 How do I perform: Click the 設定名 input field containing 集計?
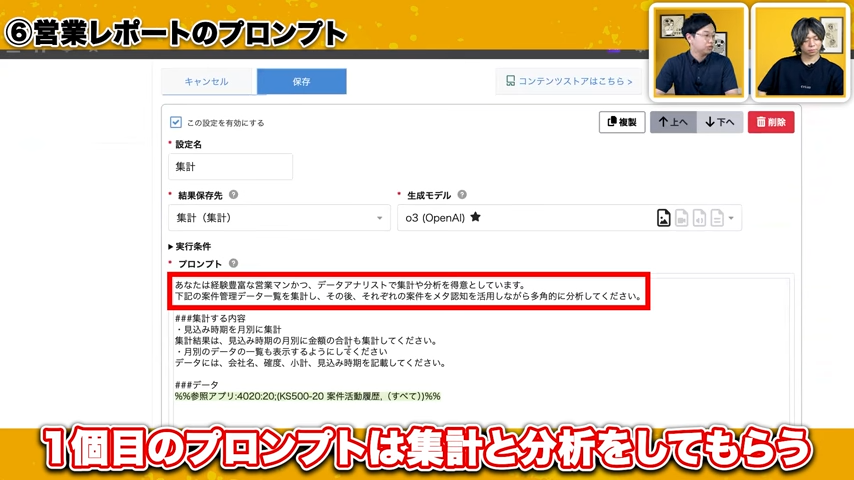230,167
